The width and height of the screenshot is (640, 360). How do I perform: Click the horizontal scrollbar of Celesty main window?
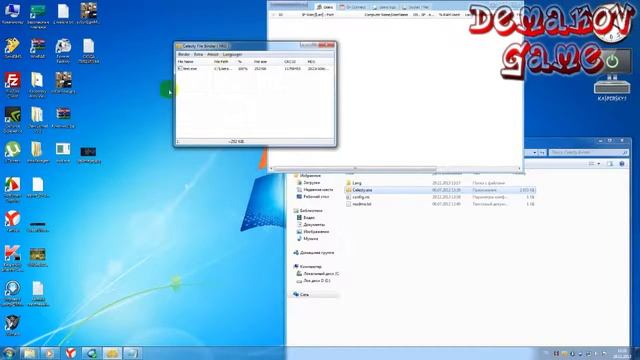354,168
